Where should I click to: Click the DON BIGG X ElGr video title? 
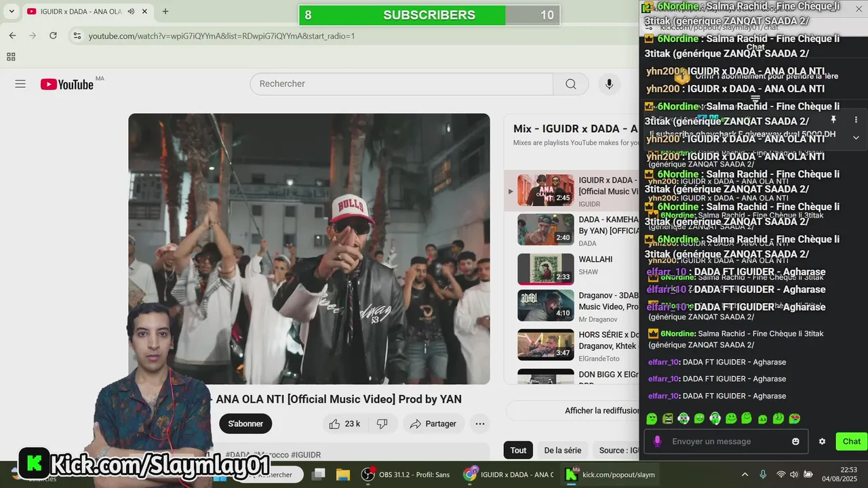point(608,374)
